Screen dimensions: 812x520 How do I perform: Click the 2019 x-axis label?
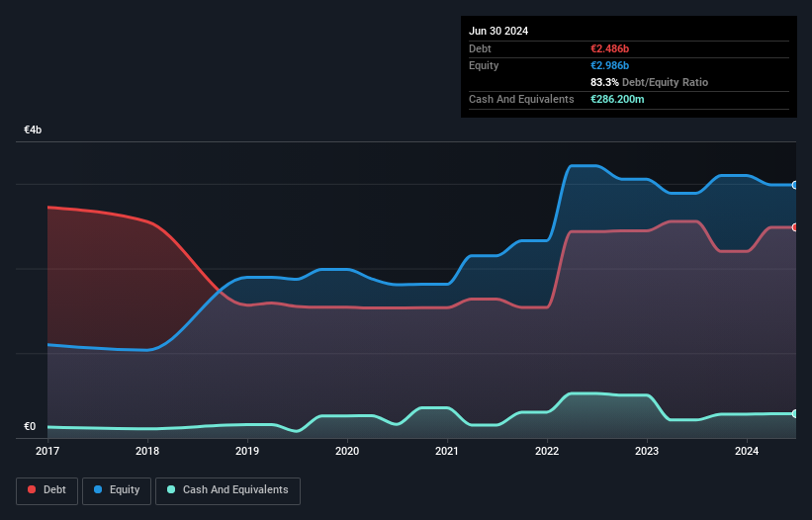click(247, 451)
